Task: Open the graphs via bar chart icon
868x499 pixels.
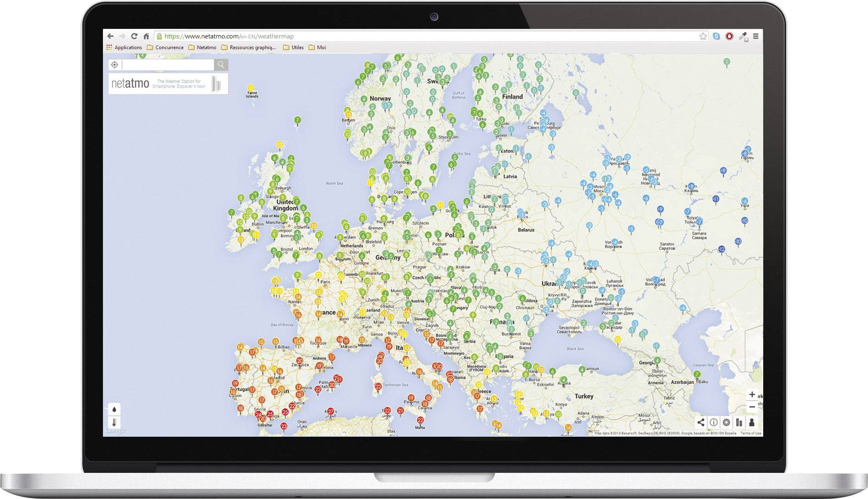Action: coord(739,423)
